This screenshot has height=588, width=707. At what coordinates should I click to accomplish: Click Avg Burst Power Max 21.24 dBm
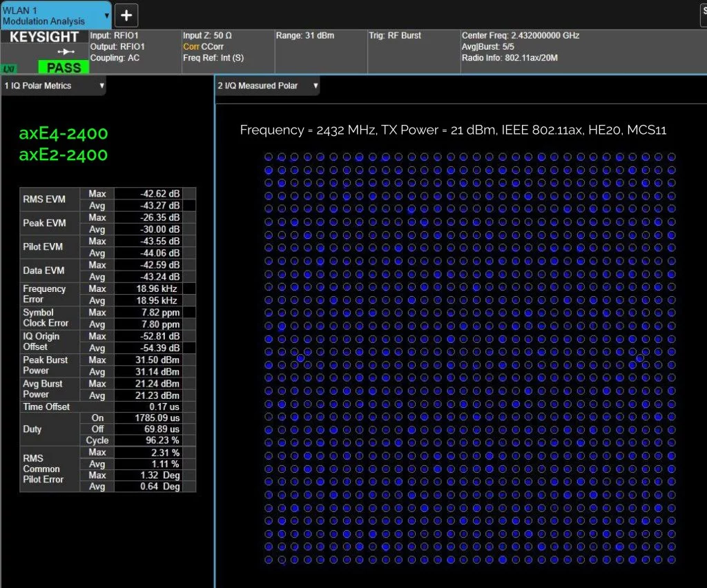pyautogui.click(x=148, y=384)
